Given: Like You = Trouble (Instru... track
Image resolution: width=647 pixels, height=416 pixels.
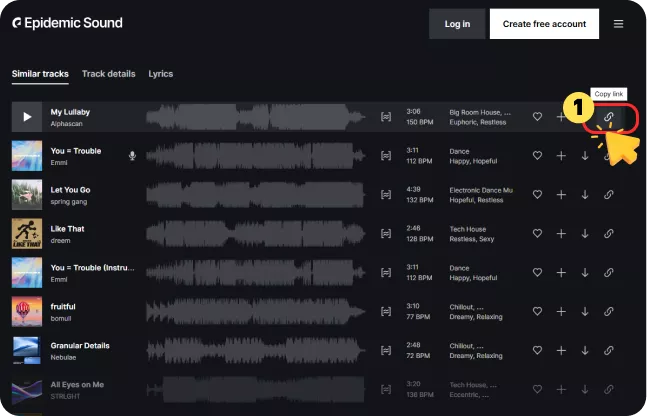Looking at the screenshot, I should (537, 272).
